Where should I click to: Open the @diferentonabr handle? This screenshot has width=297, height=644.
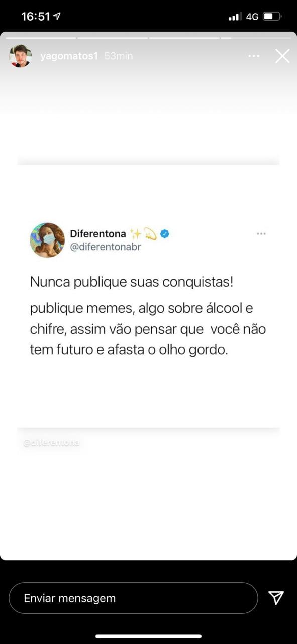(x=106, y=247)
